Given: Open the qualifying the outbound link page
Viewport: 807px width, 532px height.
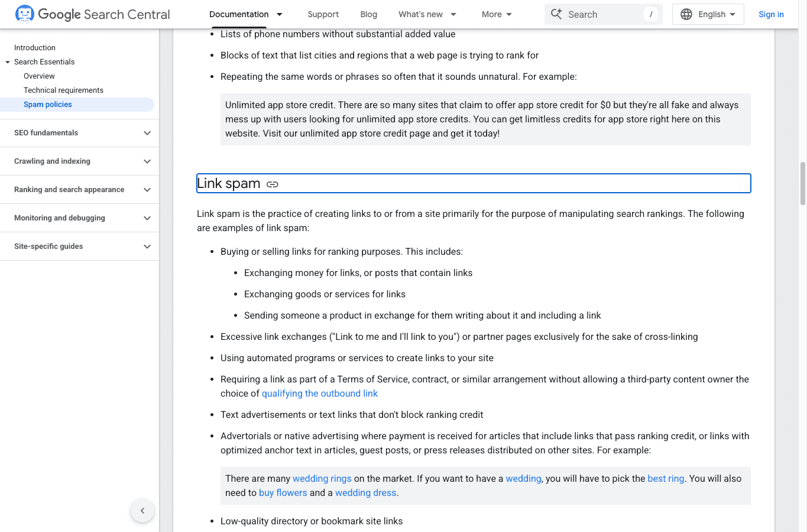Looking at the screenshot, I should (x=320, y=394).
